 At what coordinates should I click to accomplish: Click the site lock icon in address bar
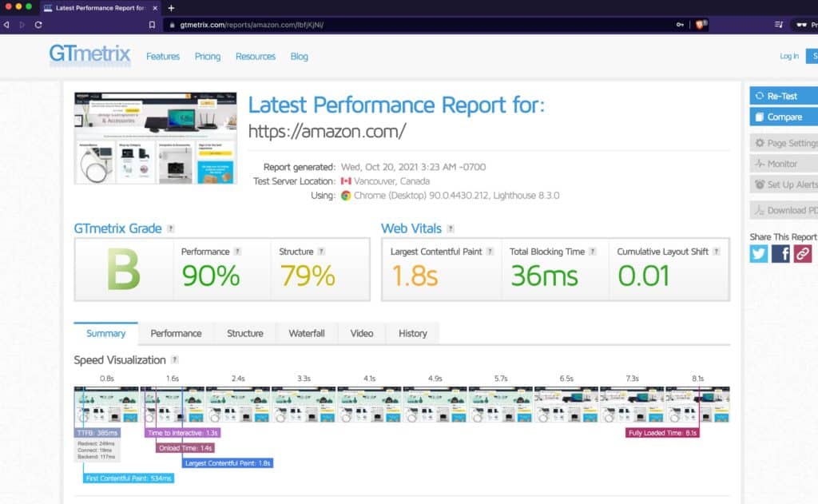(172, 25)
